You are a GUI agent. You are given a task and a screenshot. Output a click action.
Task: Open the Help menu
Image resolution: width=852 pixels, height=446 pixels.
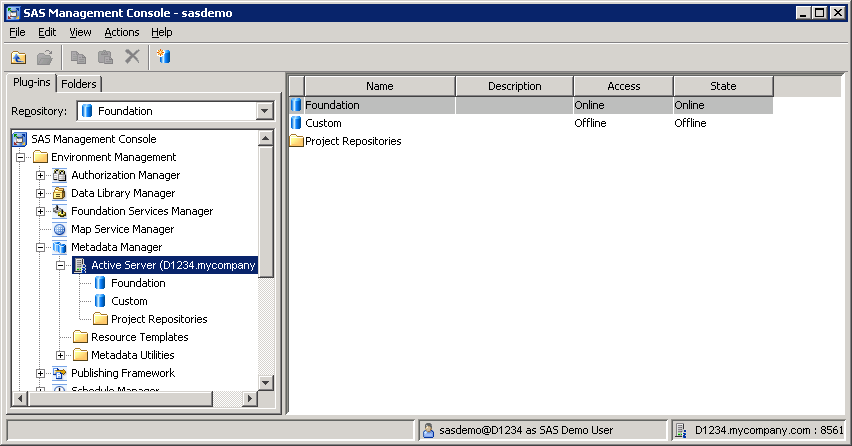pos(161,32)
